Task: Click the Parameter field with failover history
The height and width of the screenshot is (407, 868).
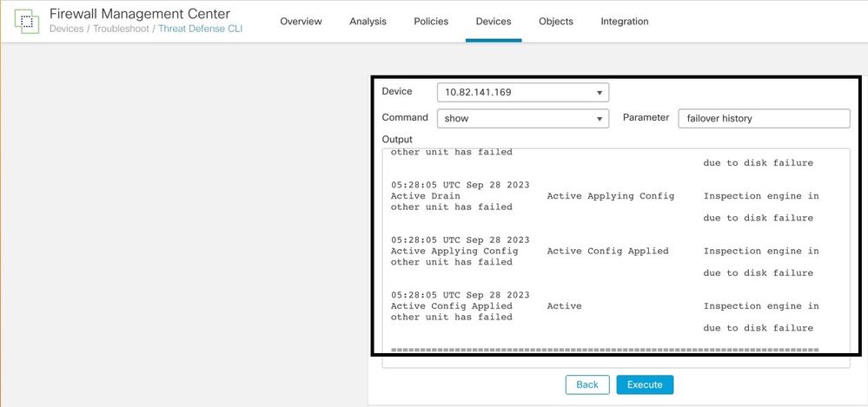Action: 764,118
